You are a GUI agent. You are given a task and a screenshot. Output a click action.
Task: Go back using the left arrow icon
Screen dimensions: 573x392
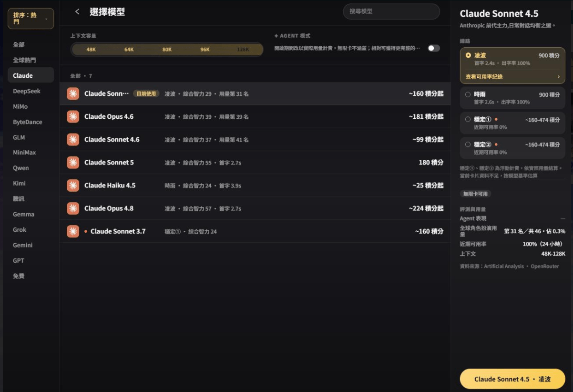[x=77, y=11]
